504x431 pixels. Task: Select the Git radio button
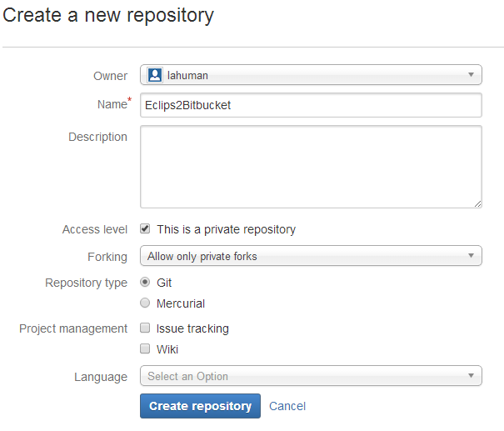click(145, 283)
